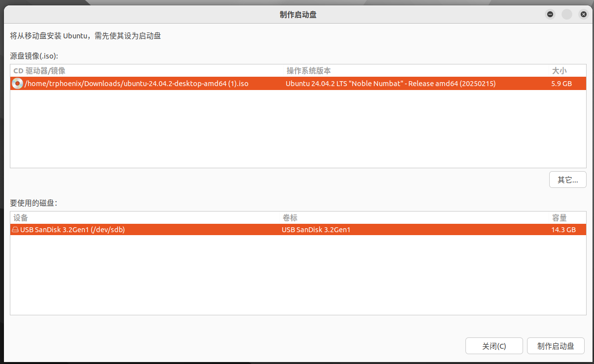Viewport: 594px width, 364px height.
Task: Click the 容量 column header
Action: [559, 218]
